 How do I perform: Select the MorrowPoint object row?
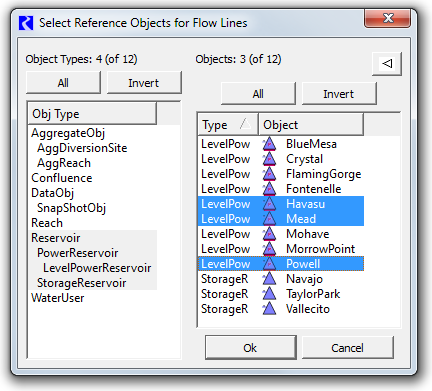[x=281, y=249]
